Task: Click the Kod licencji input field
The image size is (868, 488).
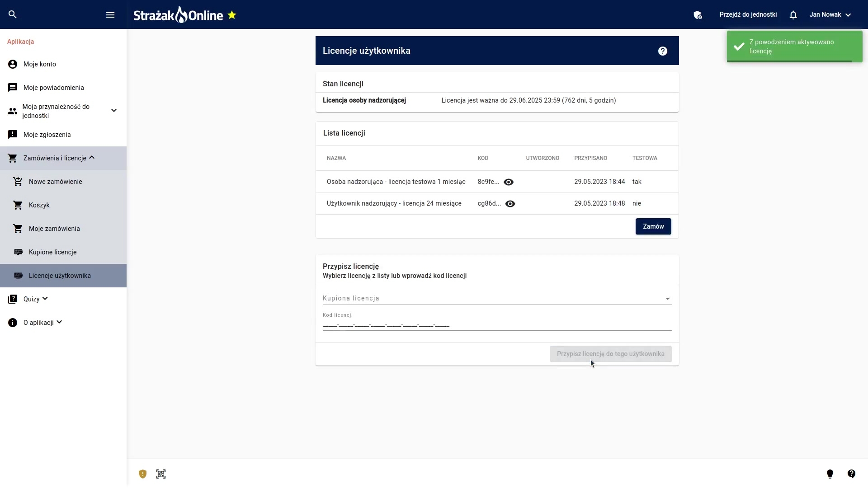Action: [497, 324]
